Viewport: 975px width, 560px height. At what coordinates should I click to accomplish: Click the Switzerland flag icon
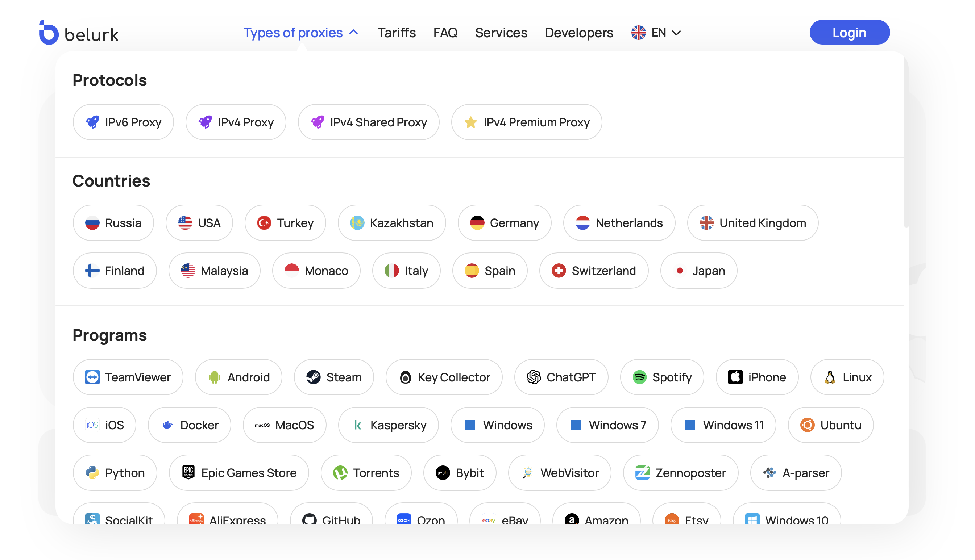pos(559,271)
